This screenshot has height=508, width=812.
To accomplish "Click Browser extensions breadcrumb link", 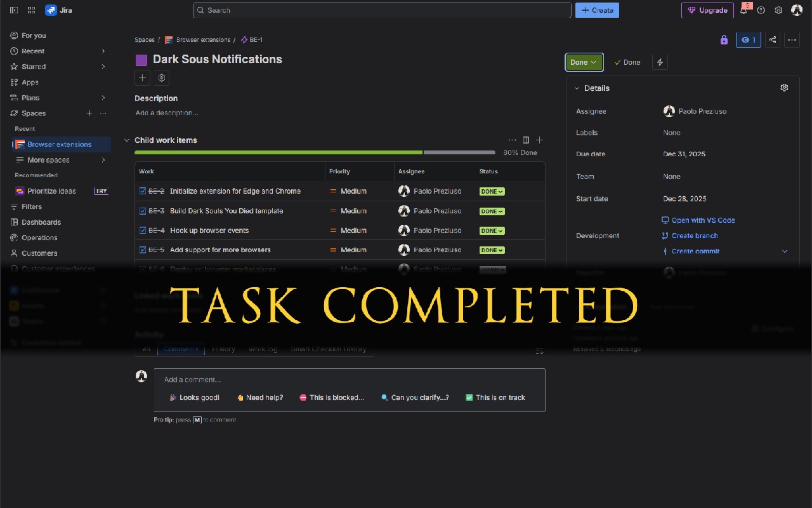I will (198, 39).
